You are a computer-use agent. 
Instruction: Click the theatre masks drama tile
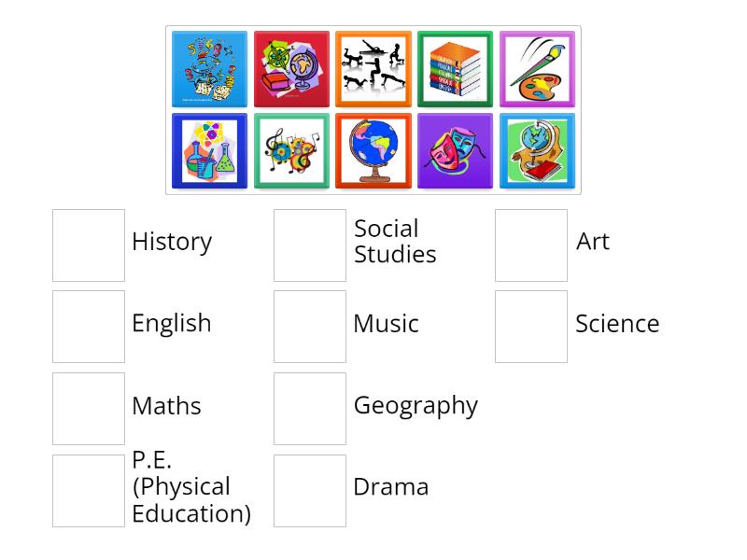(x=455, y=149)
